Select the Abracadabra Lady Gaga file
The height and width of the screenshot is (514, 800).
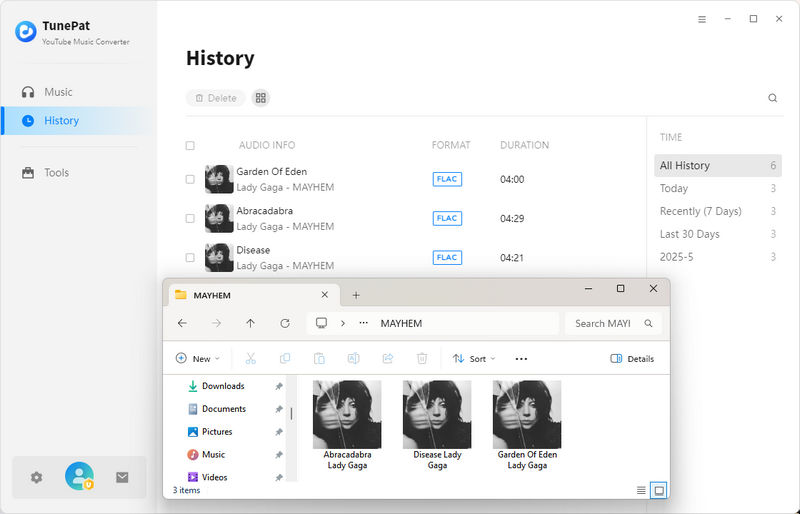pos(347,425)
